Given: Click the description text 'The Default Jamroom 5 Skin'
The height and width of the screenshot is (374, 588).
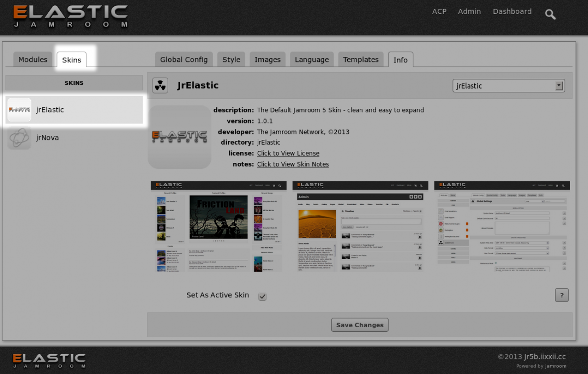Looking at the screenshot, I should tap(340, 110).
